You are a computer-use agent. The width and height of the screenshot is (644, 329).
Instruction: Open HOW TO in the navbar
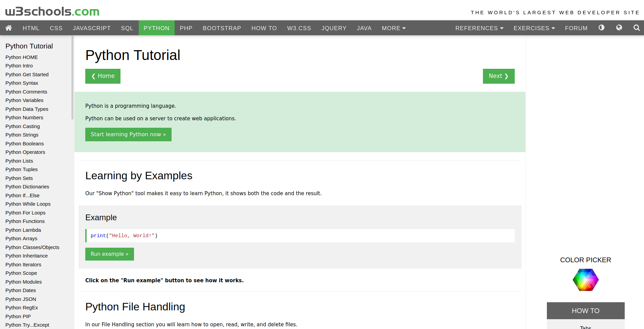(x=264, y=28)
